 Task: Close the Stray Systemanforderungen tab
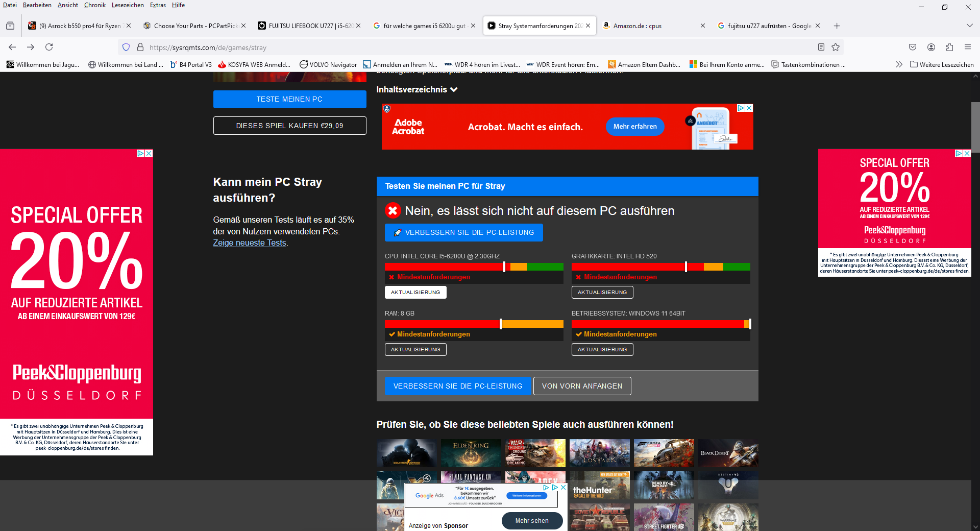click(x=588, y=26)
